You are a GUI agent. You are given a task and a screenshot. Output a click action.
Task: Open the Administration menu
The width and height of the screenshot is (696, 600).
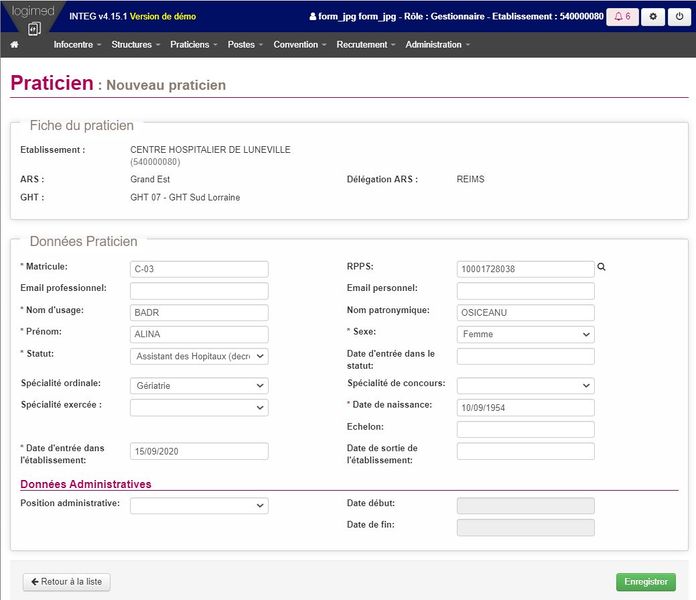(437, 44)
